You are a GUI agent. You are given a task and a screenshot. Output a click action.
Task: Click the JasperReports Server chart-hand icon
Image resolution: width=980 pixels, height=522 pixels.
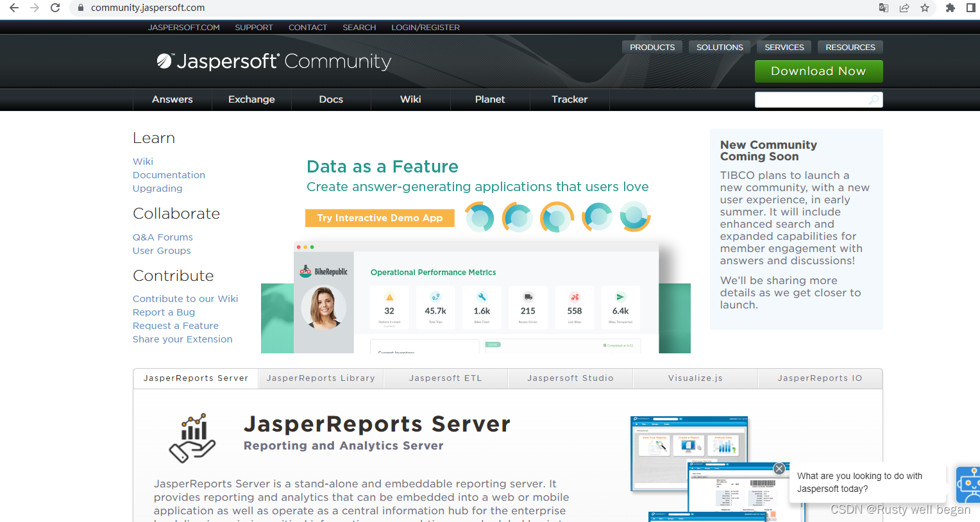(x=192, y=438)
